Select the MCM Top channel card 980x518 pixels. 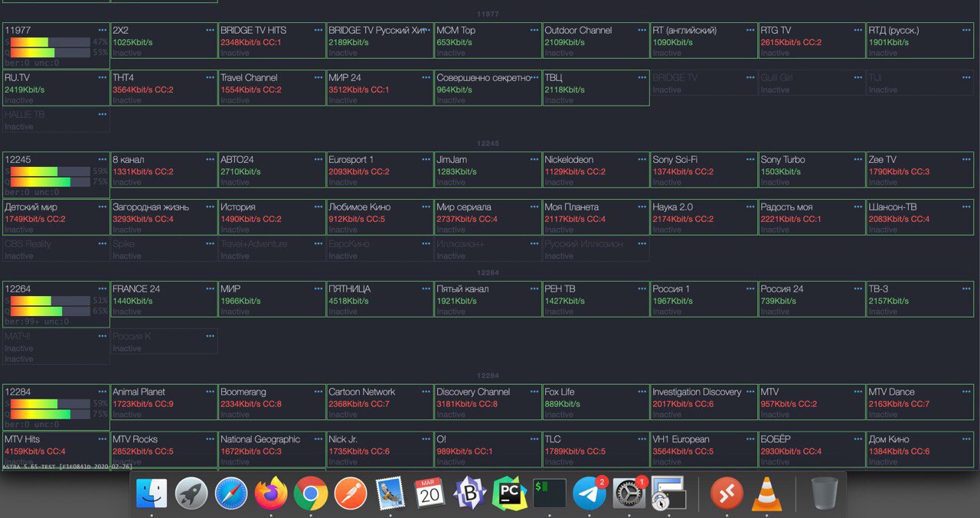point(488,41)
